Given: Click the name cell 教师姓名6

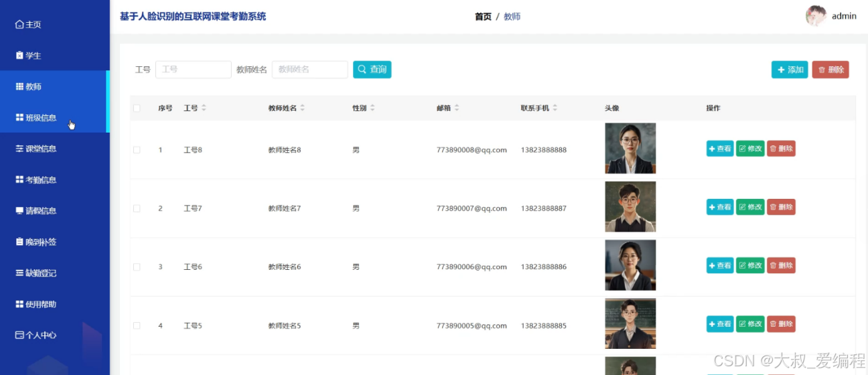Looking at the screenshot, I should (x=285, y=267).
